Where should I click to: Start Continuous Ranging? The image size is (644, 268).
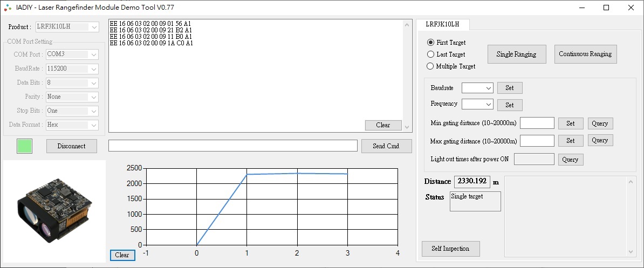coord(585,54)
